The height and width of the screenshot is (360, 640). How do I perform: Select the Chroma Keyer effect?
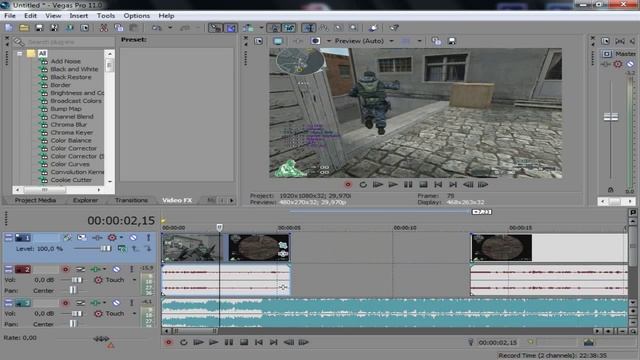point(71,132)
